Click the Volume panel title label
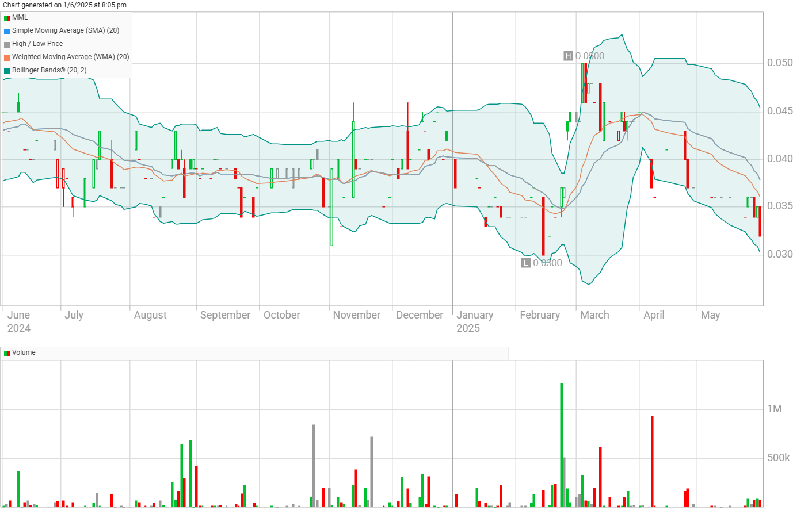Viewport: 812px width, 514px height. [x=24, y=352]
